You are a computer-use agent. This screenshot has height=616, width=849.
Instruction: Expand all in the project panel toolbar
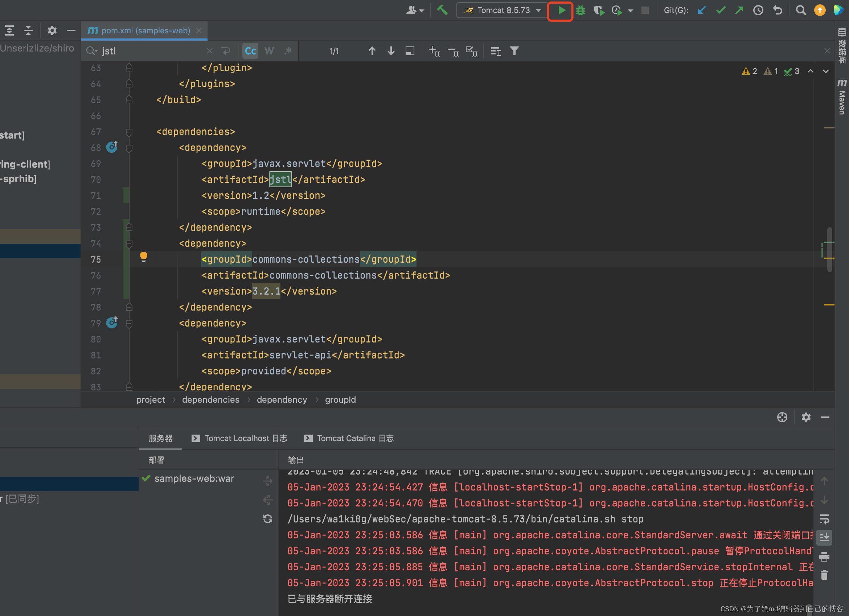tap(9, 30)
